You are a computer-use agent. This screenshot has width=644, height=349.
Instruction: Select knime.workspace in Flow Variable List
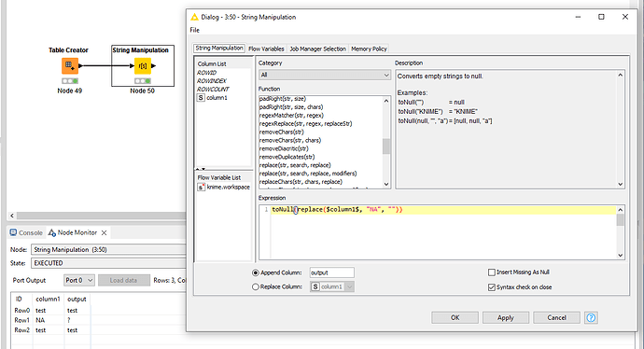click(229, 187)
